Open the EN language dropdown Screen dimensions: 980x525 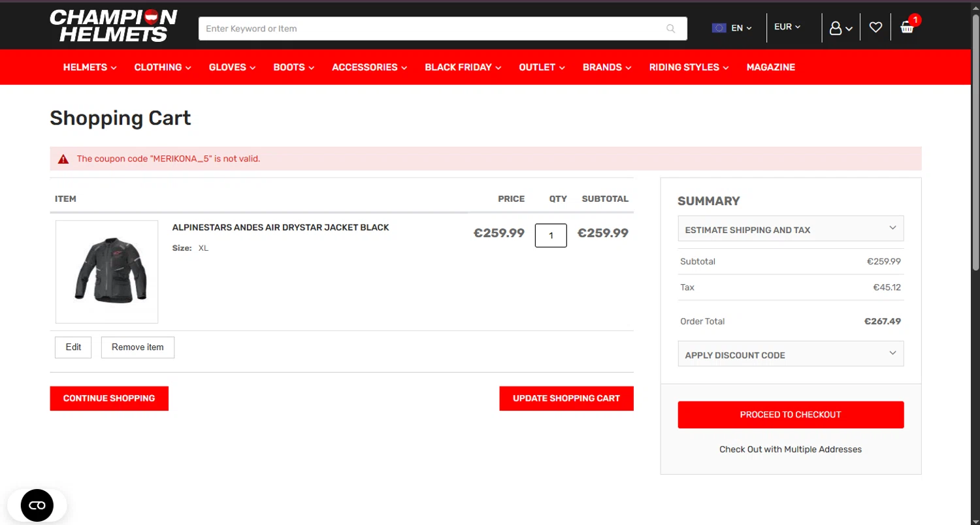coord(742,28)
